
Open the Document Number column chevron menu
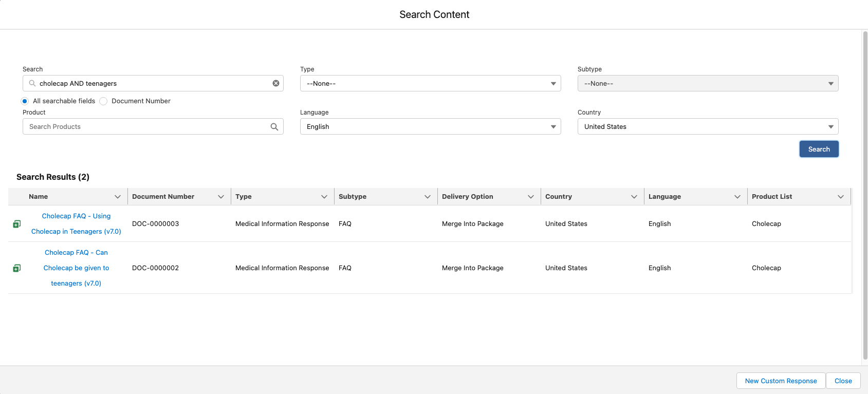coord(221,197)
